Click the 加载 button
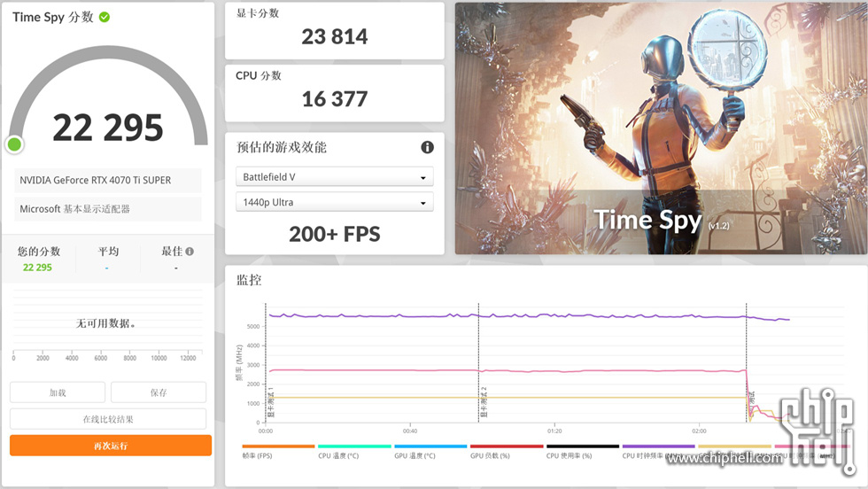 (x=58, y=392)
